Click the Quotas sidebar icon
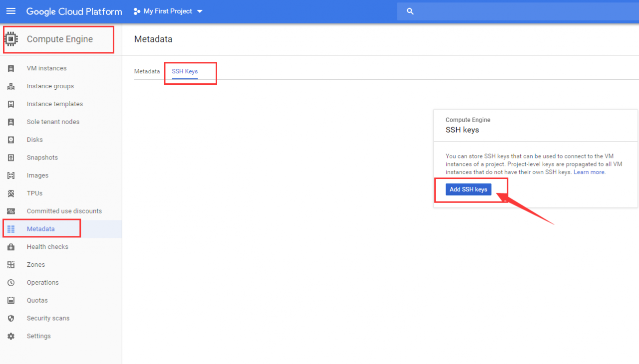 tap(11, 301)
